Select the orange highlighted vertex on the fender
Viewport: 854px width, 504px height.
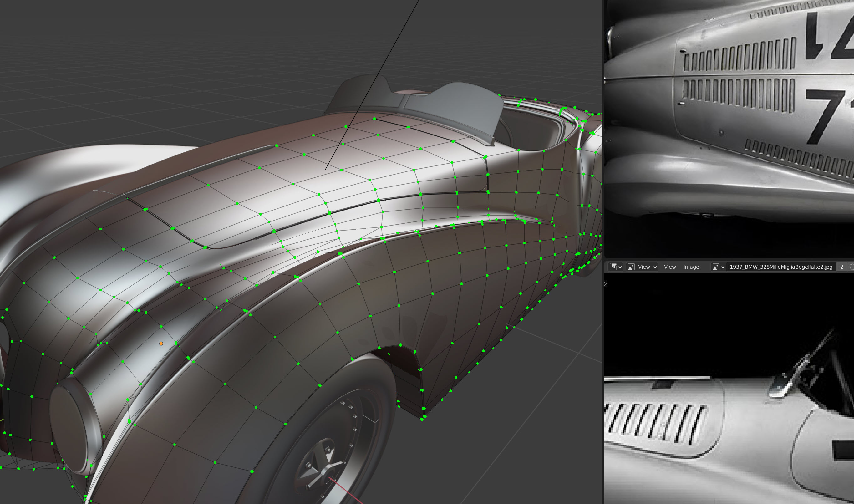pyautogui.click(x=161, y=344)
